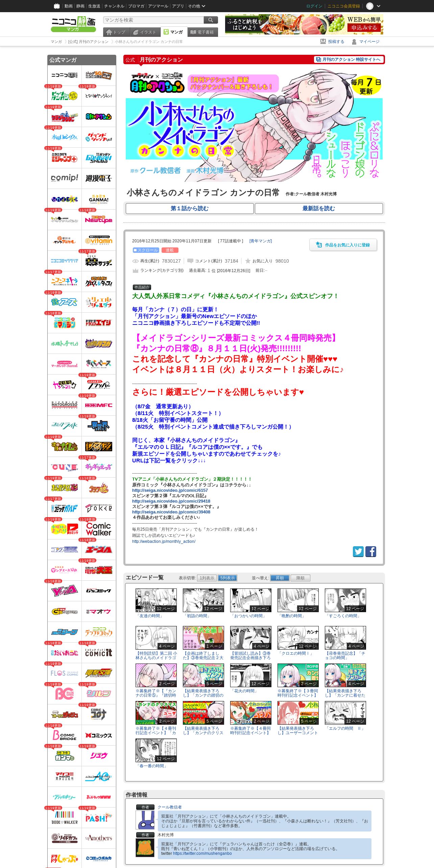The width and height of the screenshot is (434, 868).
Task: Sort episodes by 昇順
Action: click(280, 578)
